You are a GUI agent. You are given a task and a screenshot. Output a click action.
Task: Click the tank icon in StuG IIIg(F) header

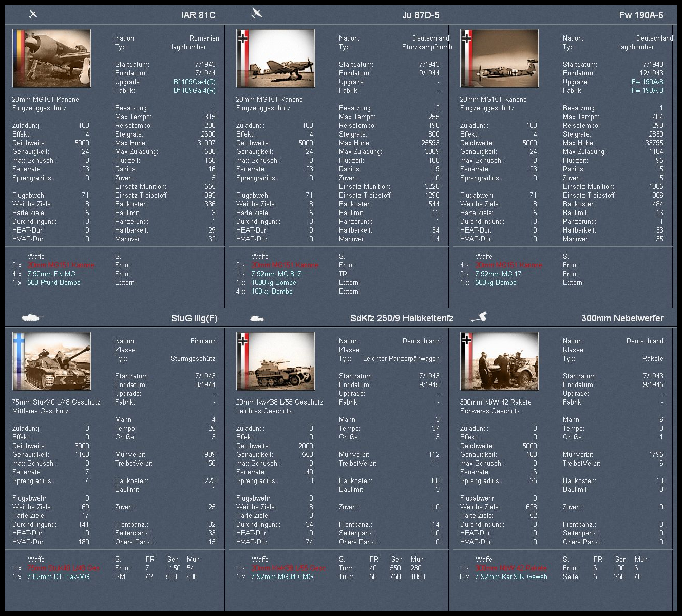(32, 318)
